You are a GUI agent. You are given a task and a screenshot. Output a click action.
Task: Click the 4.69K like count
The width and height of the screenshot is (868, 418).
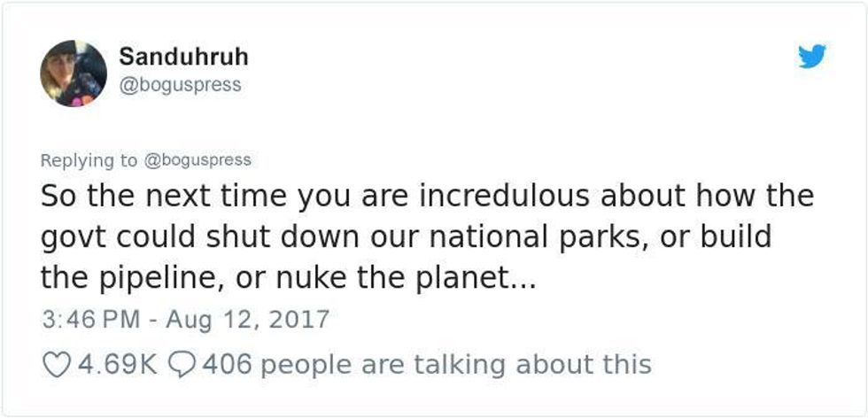pyautogui.click(x=117, y=365)
